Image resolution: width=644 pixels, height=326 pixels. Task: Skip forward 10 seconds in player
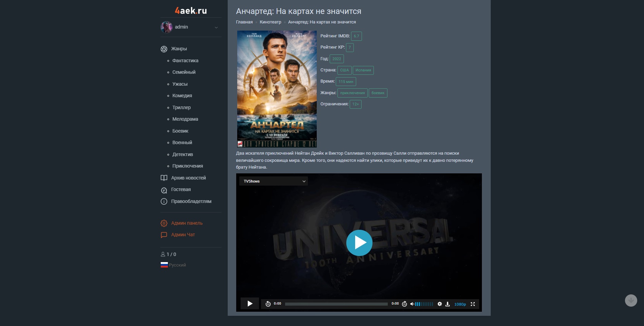[x=404, y=304]
